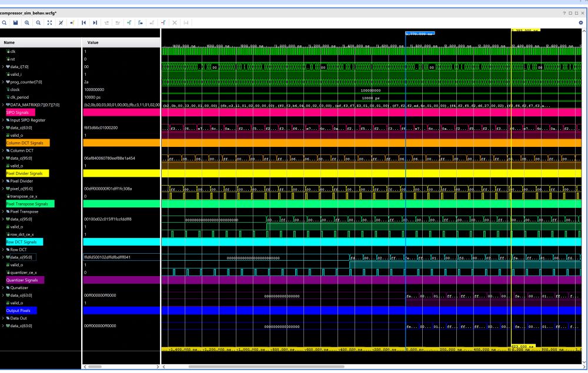Click the Name column header
588x373 pixels.
(x=41, y=42)
